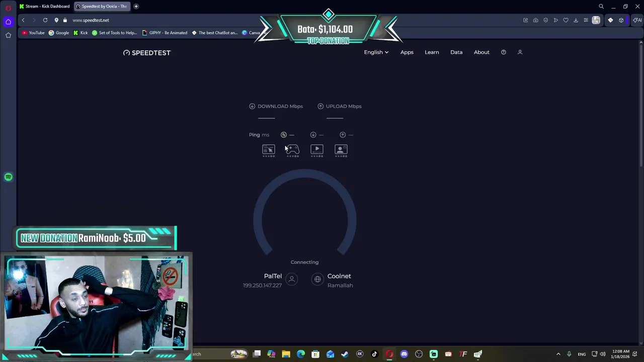Click the browser profile avatar
Viewport: 644px width, 362px height.
click(x=596, y=20)
